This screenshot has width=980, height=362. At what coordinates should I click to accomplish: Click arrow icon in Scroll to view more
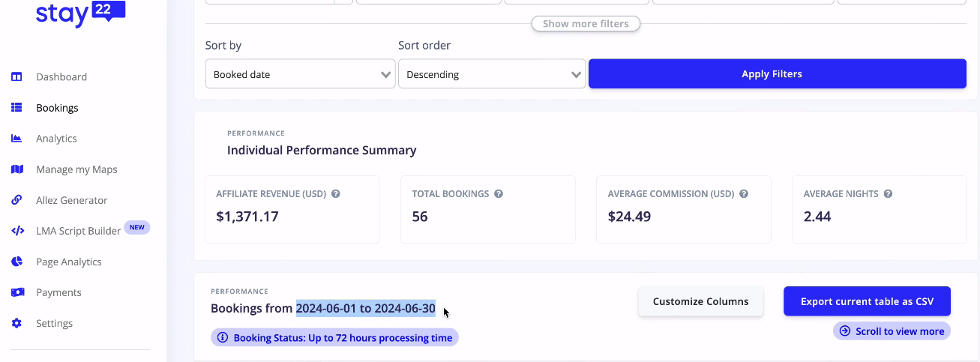[x=844, y=331]
